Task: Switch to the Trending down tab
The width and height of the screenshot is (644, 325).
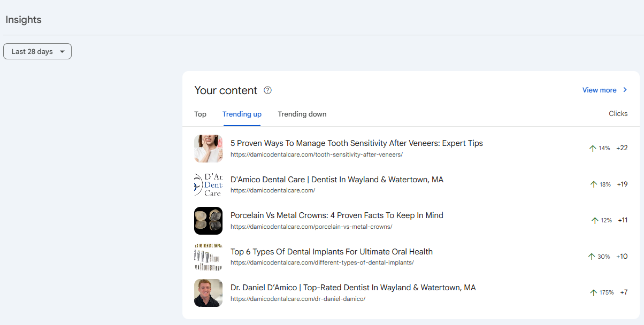Action: coord(302,114)
